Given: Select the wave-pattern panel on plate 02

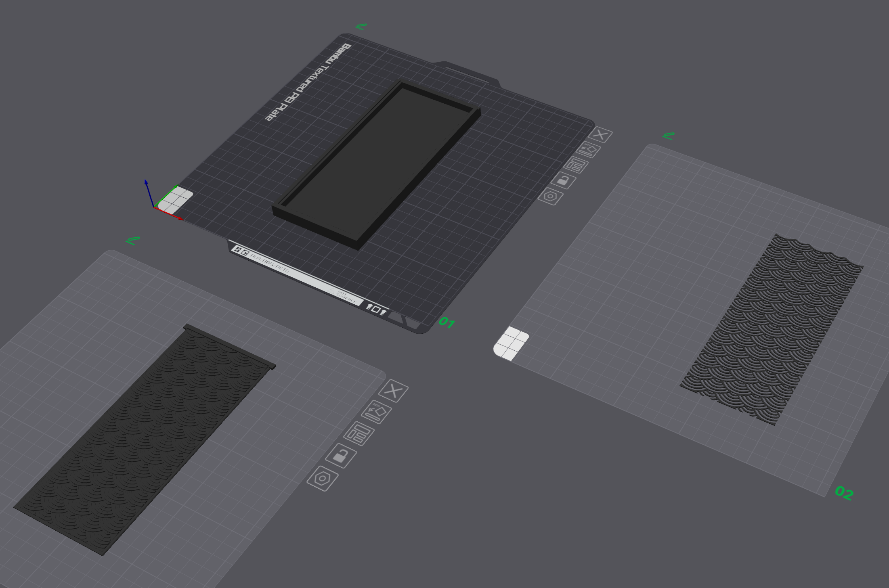Looking at the screenshot, I should [772, 329].
